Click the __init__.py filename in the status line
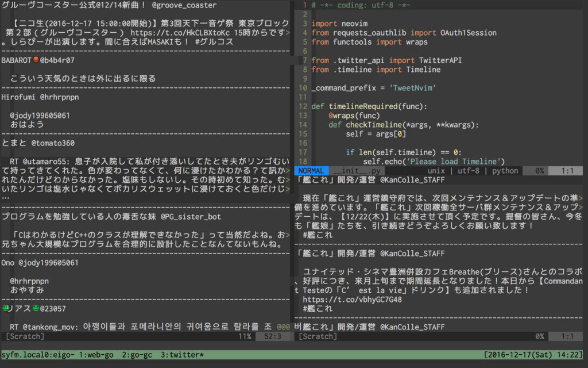588x368 pixels. coord(357,171)
